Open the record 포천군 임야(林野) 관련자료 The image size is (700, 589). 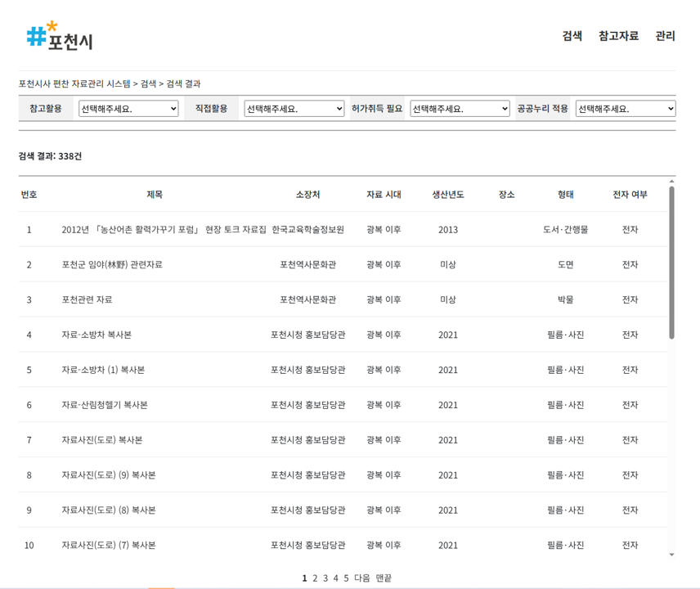tap(114, 264)
